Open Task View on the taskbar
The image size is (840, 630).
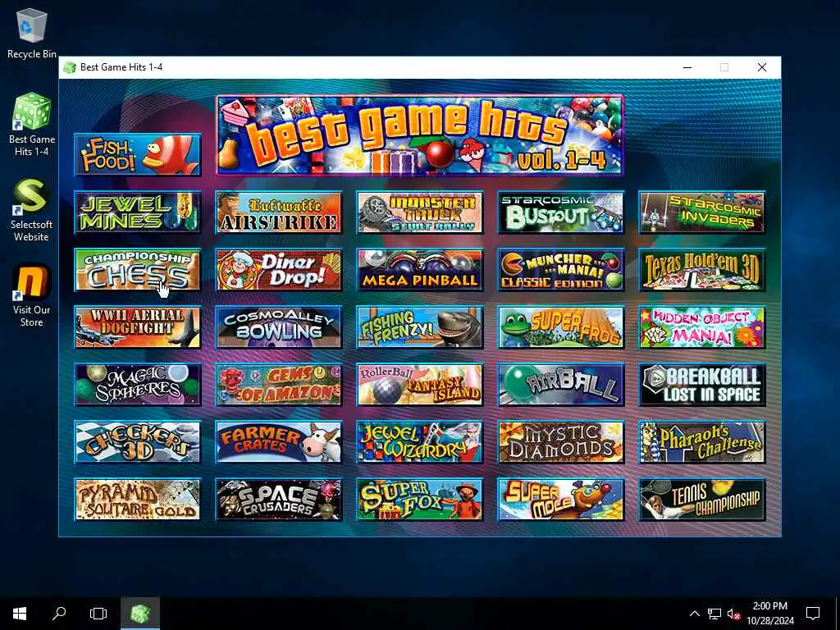[x=98, y=613]
